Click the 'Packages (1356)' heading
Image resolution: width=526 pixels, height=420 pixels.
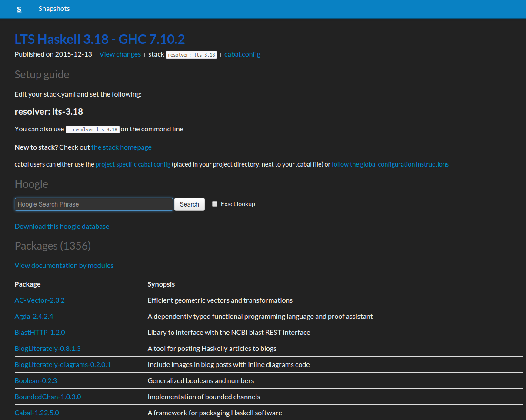(53, 246)
